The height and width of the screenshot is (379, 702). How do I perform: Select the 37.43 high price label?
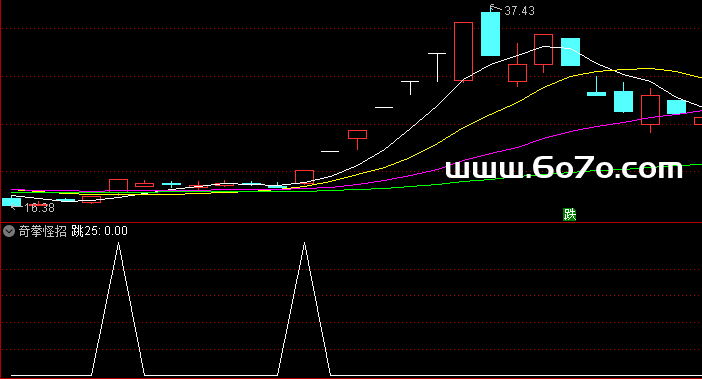[519, 11]
